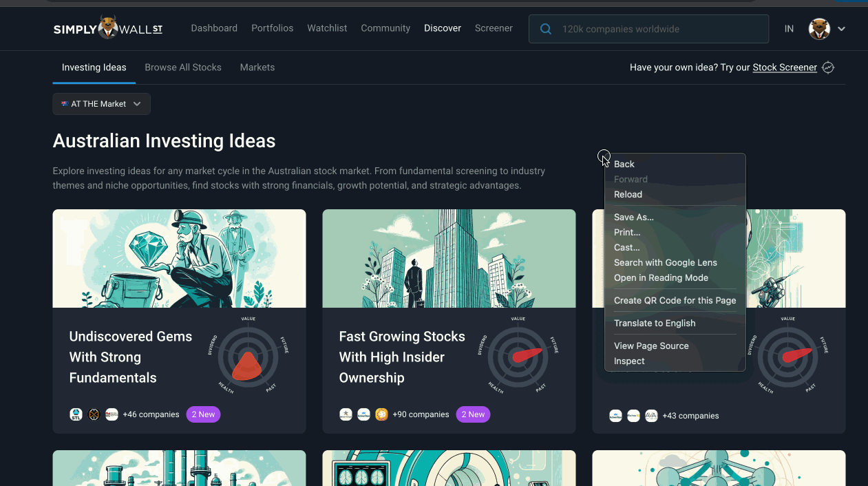Image resolution: width=868 pixels, height=486 pixels.
Task: Open the black-and-orange company logo in Undiscovered Gems
Action: [x=94, y=414]
